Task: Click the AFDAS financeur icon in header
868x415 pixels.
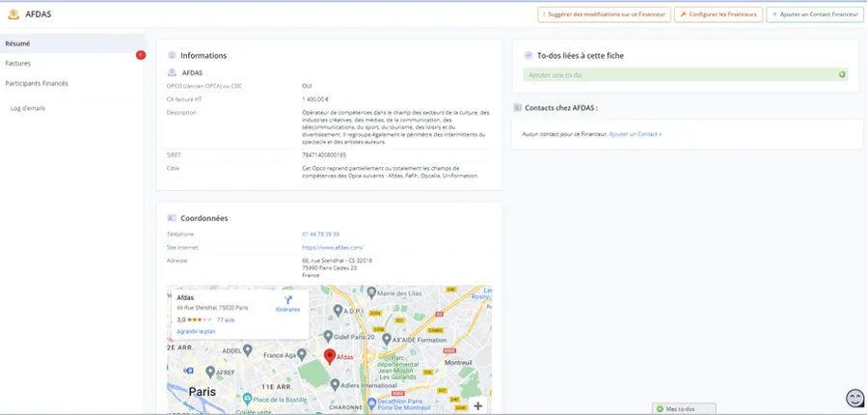Action: click(14, 14)
